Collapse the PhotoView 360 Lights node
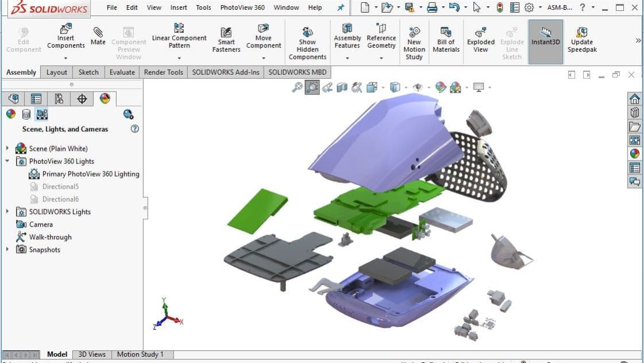This screenshot has height=363, width=644. click(7, 161)
